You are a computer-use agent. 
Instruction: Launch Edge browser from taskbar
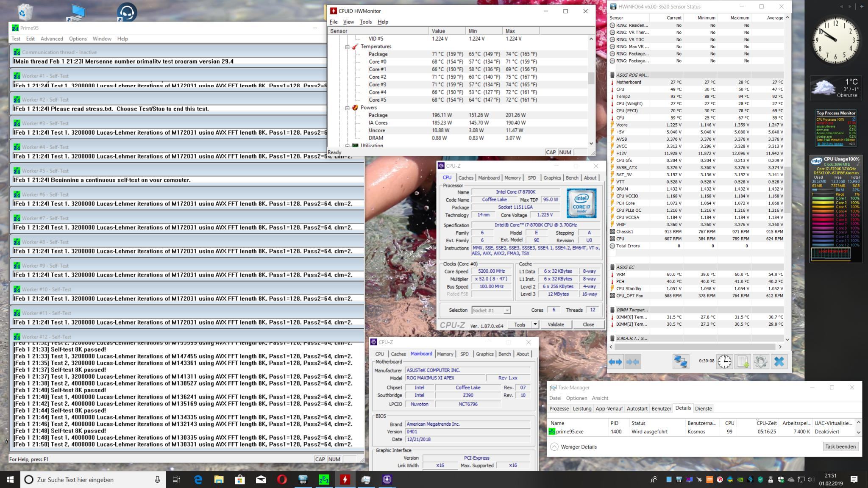pyautogui.click(x=198, y=480)
